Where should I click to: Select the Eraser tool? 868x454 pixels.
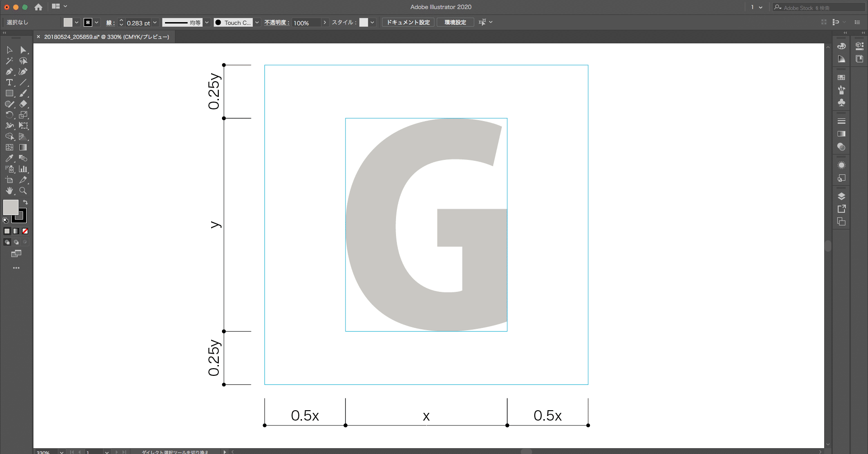click(24, 104)
